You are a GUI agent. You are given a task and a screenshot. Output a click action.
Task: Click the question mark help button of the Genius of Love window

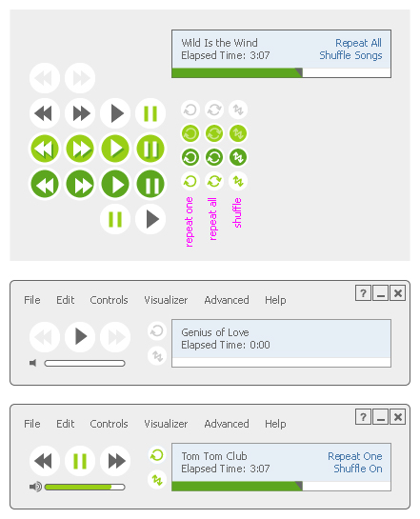tap(363, 293)
